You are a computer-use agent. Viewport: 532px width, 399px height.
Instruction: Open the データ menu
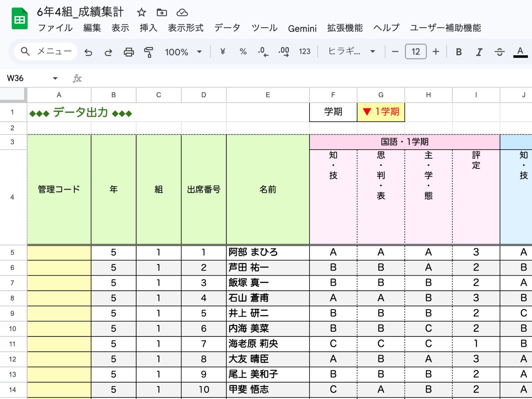[227, 28]
